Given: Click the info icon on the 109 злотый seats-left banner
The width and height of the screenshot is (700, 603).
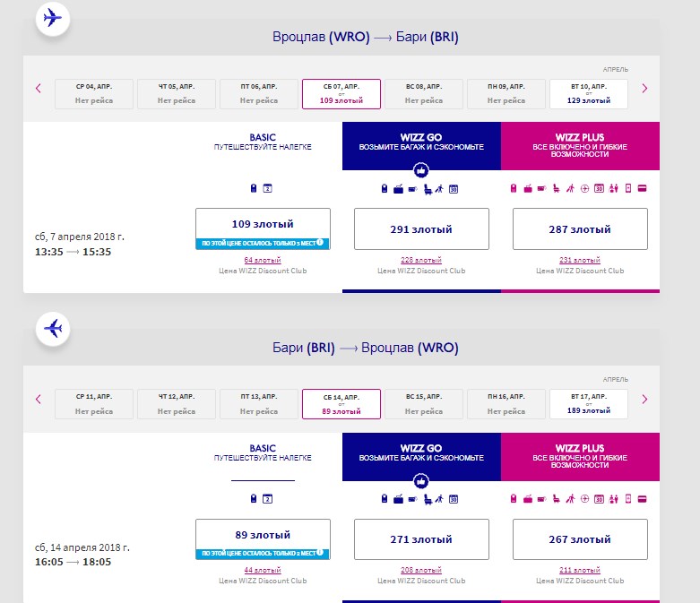Looking at the screenshot, I should 320,243.
